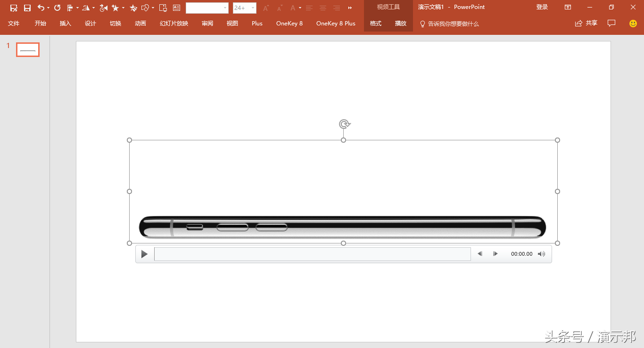Click the Rotate/Flip objects icon
Image resolution: width=644 pixels, height=348 pixels.
pyautogui.click(x=86, y=8)
